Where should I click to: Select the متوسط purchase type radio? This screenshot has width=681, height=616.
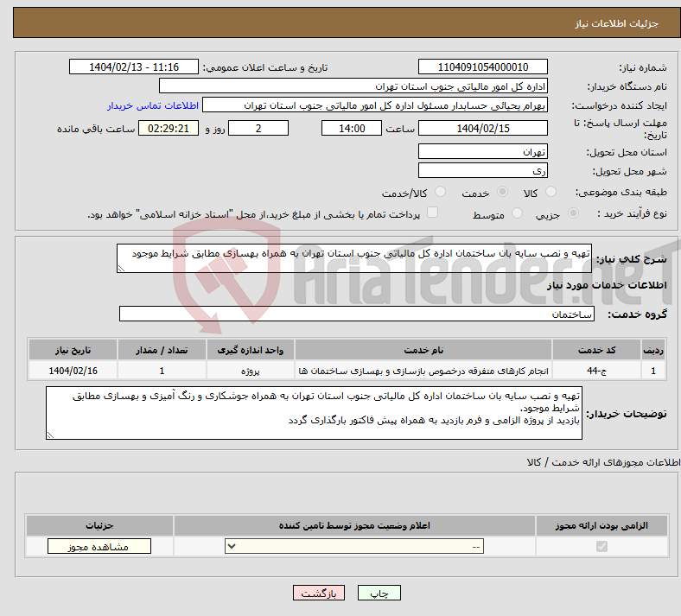pyautogui.click(x=517, y=213)
